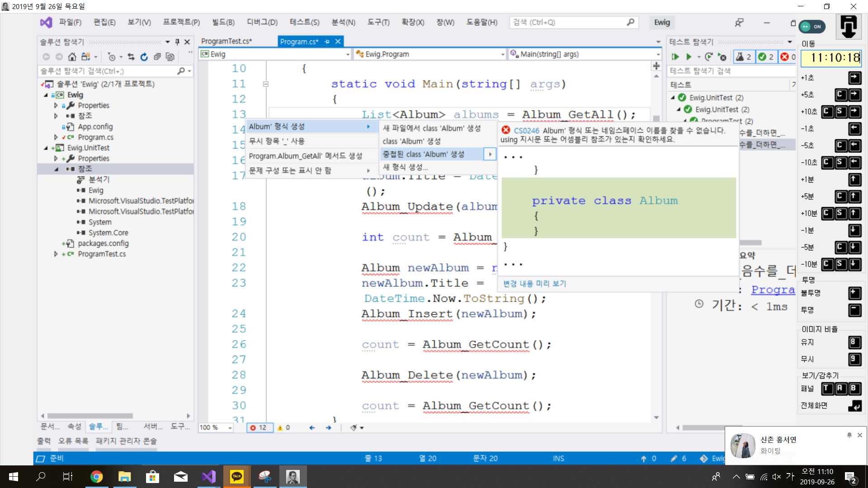Click the Solution Explorer Home icon

tap(72, 57)
